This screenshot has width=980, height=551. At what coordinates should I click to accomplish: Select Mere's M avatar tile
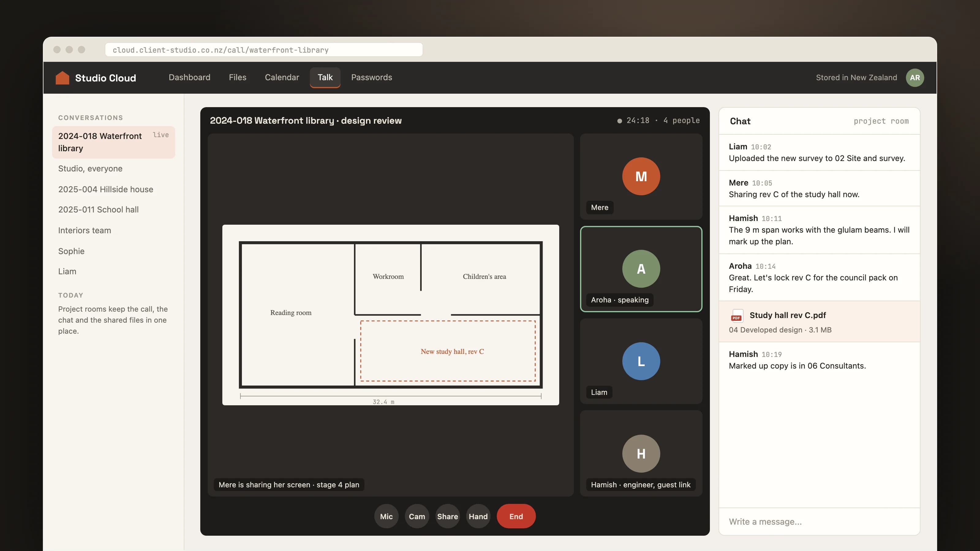(x=641, y=176)
